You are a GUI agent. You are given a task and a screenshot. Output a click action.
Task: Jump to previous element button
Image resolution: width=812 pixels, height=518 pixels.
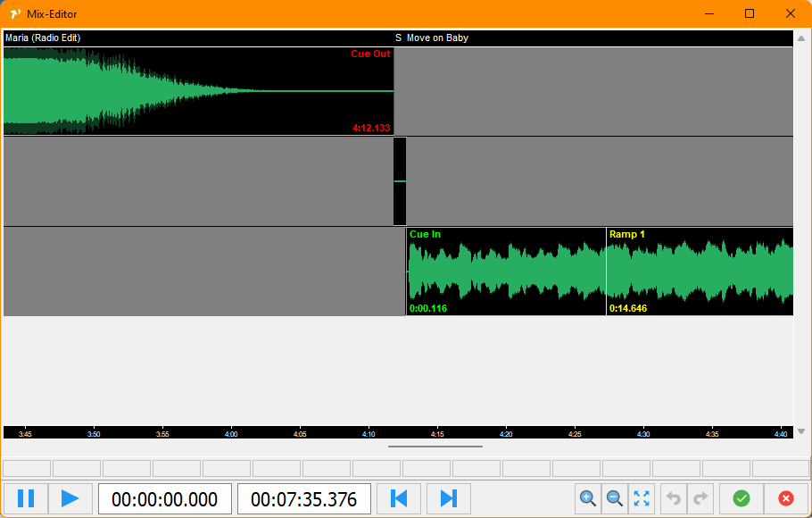[x=399, y=499]
